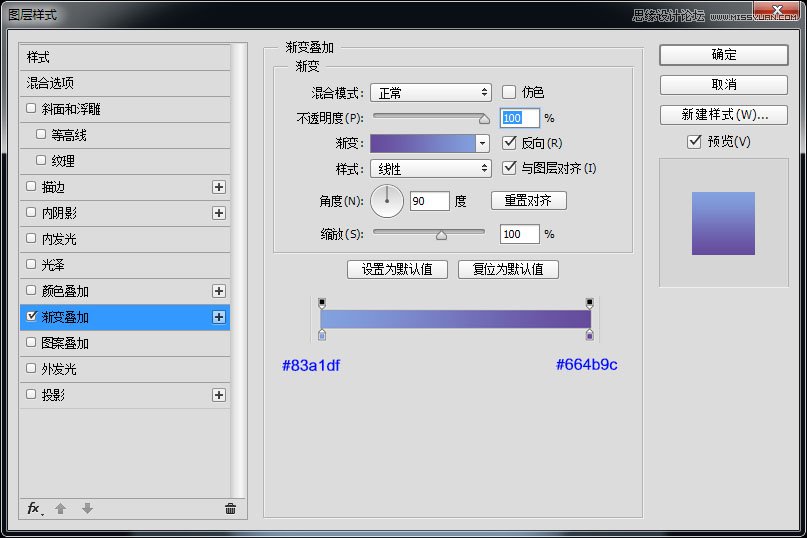Select right opacity stop above gradient bar

coord(589,303)
